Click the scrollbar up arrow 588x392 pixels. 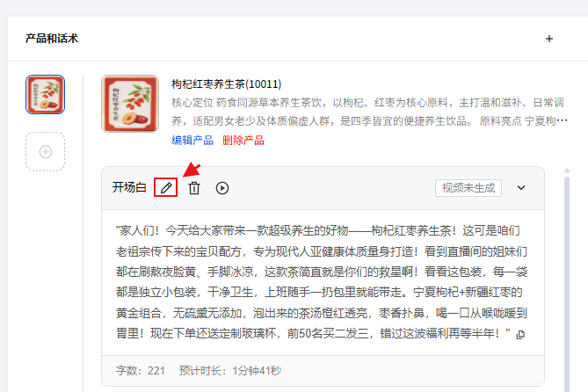tap(567, 171)
